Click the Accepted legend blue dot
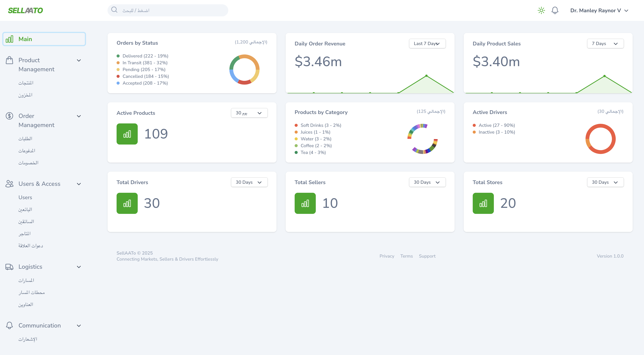Image resolution: width=644 pixels, height=355 pixels. (x=118, y=83)
